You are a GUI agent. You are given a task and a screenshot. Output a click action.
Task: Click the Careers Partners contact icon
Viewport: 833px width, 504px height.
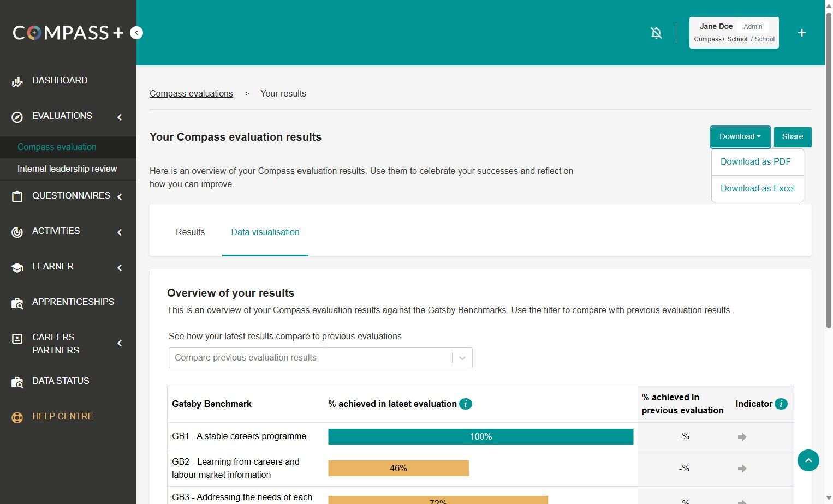click(17, 339)
